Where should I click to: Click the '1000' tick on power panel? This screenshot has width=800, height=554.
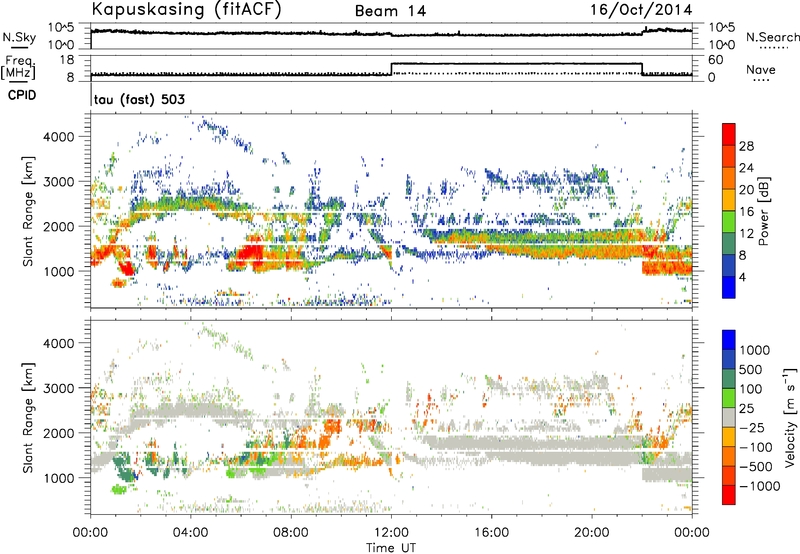click(59, 271)
